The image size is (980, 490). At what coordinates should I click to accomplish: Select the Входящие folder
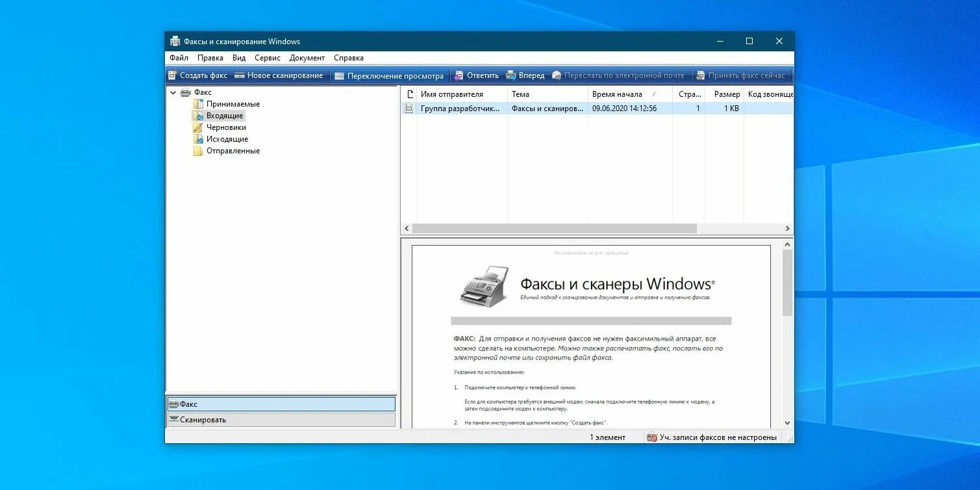(225, 116)
